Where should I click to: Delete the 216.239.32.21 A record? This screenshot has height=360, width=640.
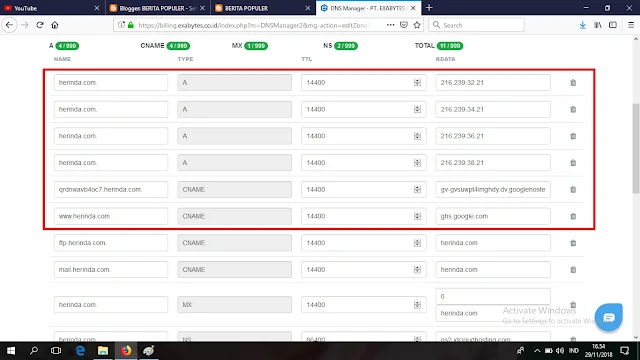tap(573, 82)
